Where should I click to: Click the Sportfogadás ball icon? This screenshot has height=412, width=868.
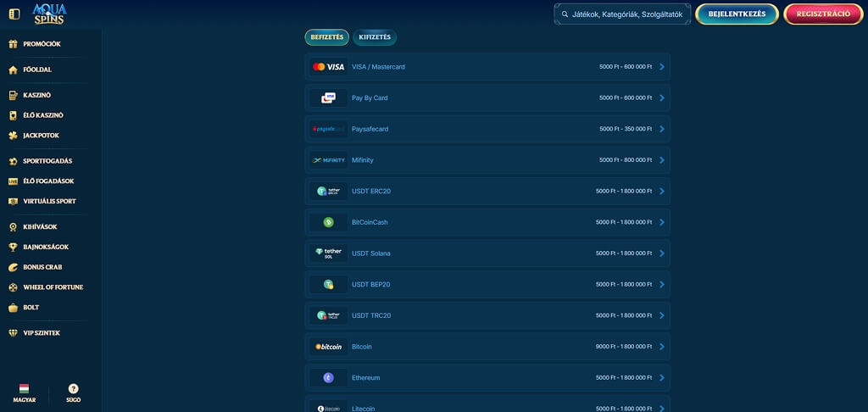pos(14,161)
